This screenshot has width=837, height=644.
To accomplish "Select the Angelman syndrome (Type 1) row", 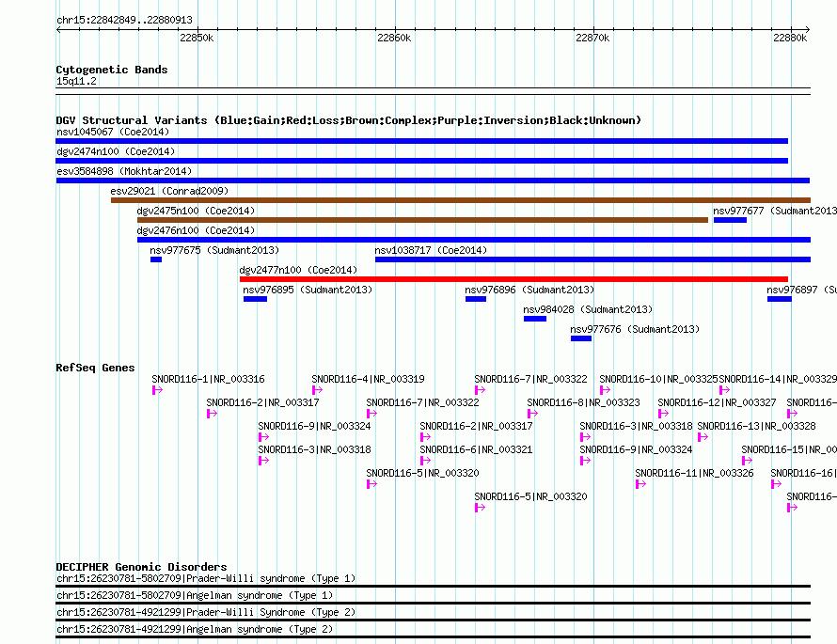I will [x=433, y=598].
